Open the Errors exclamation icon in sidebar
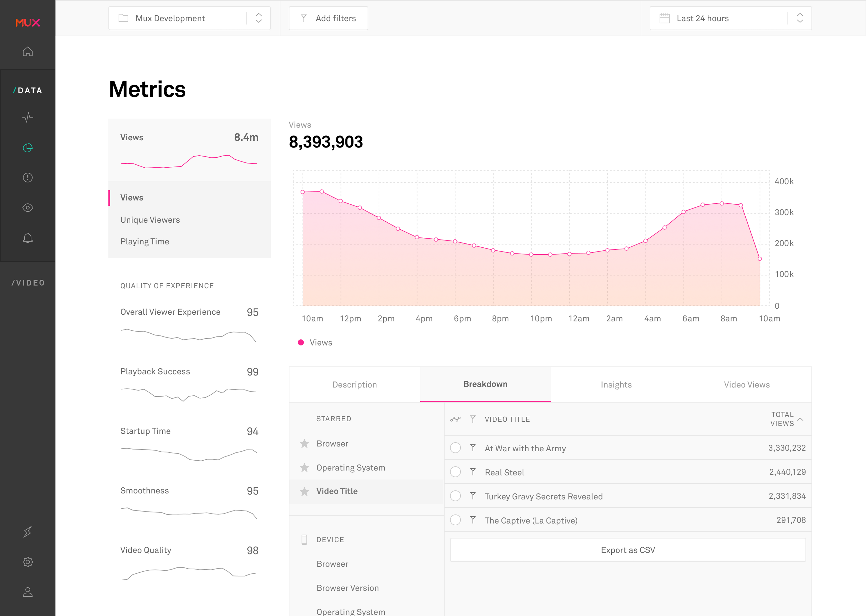Screen dimensions: 866x616 pyautogui.click(x=28, y=178)
